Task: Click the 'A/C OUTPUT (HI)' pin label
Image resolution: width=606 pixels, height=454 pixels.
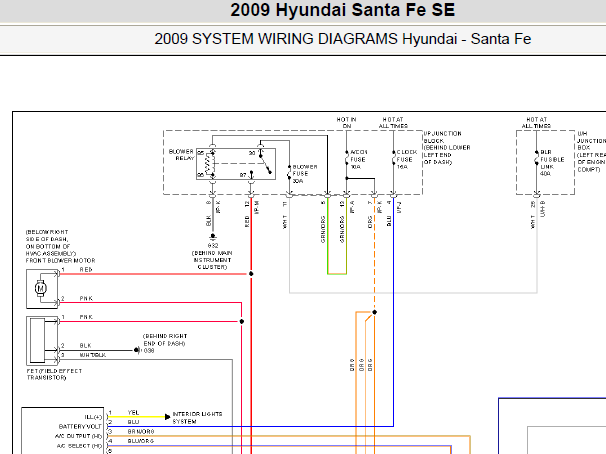Action: coord(78,436)
